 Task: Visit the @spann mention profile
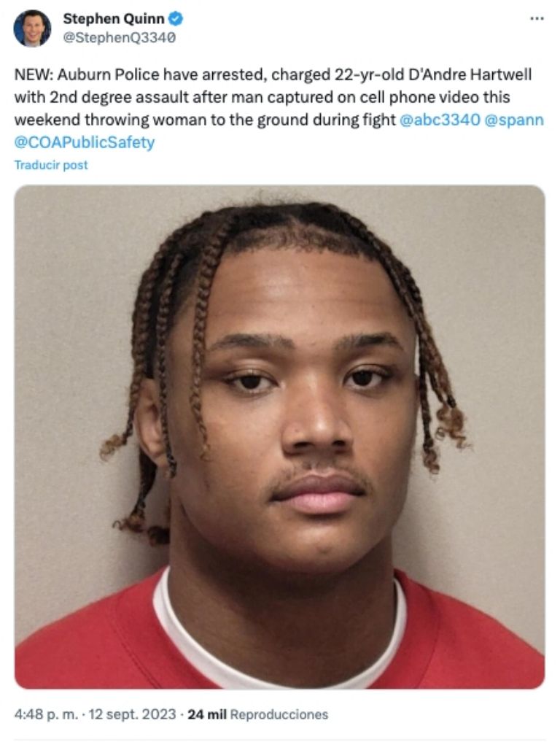(515, 120)
